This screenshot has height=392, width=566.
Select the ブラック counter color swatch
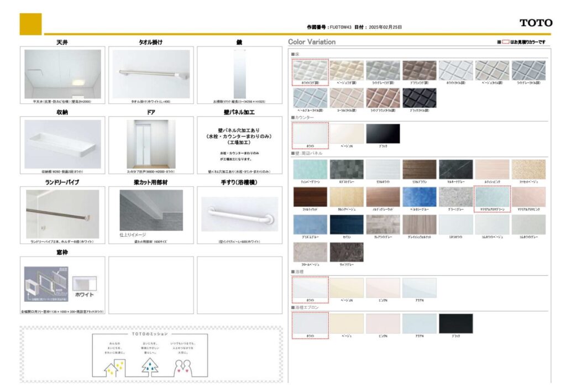[382, 134]
